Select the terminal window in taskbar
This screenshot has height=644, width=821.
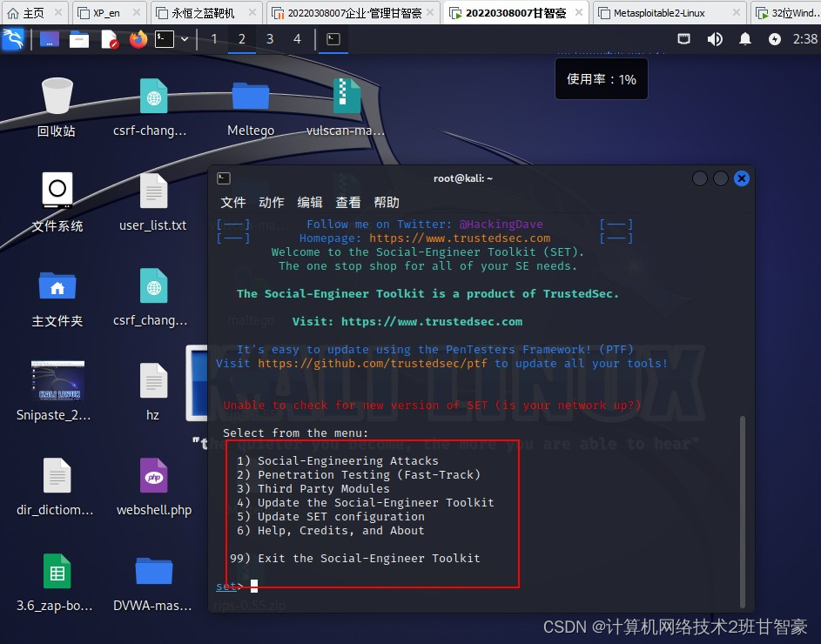333,39
